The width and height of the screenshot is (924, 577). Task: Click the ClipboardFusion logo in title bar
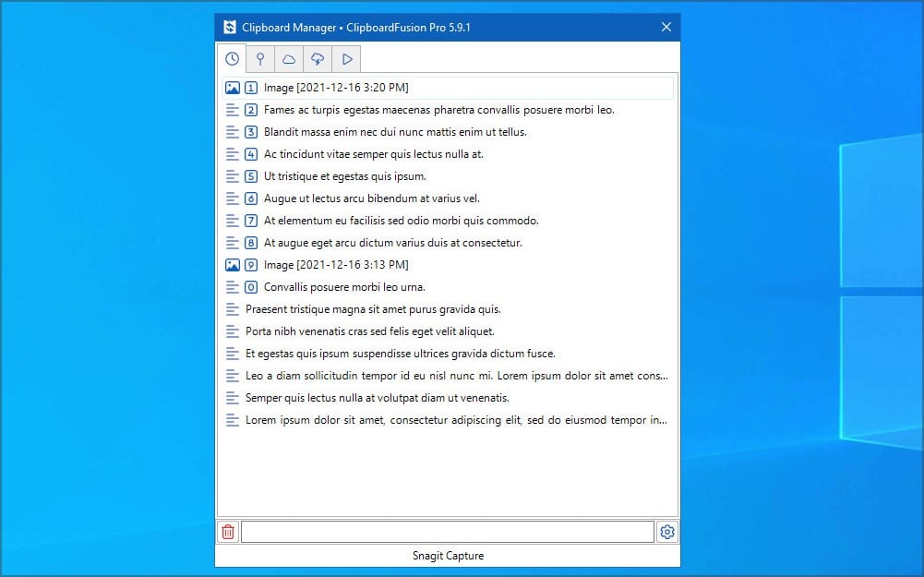[x=230, y=28]
